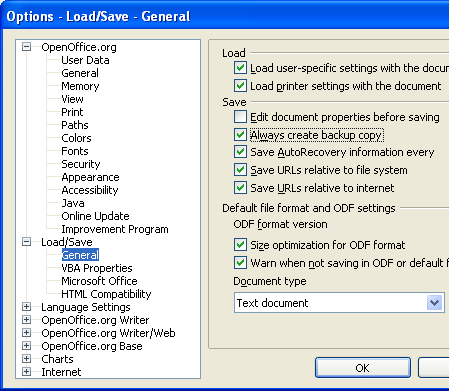This screenshot has height=391, width=449.
Task: Select General under OpenOffice.org
Action: [x=80, y=73]
